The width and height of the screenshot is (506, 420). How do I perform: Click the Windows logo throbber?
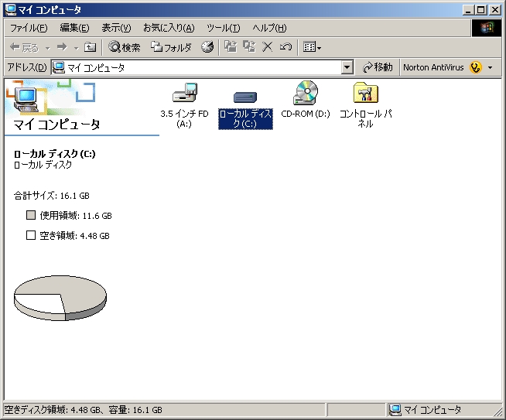tap(487, 28)
